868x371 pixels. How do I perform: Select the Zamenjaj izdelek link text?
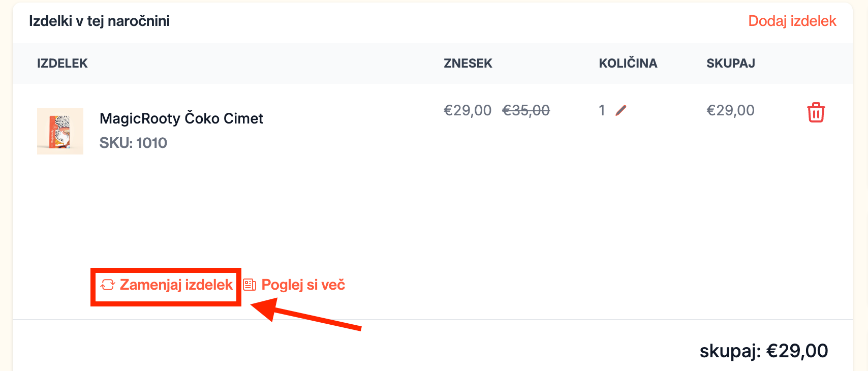pos(176,285)
